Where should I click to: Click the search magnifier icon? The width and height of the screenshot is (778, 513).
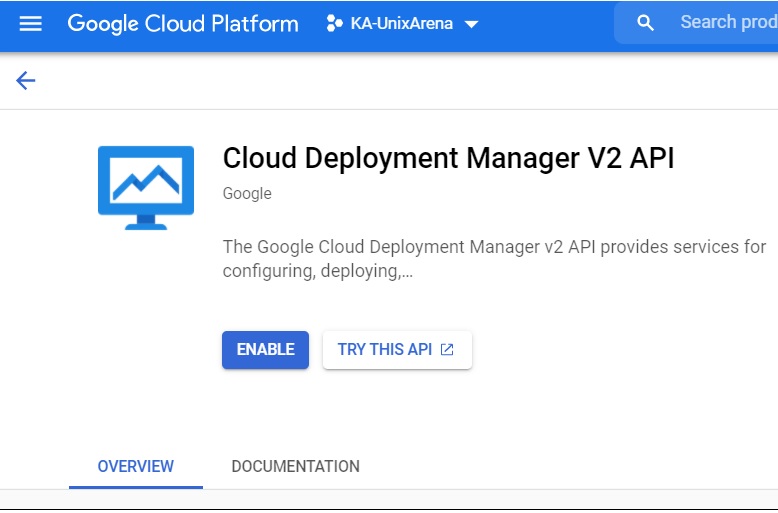pos(645,23)
